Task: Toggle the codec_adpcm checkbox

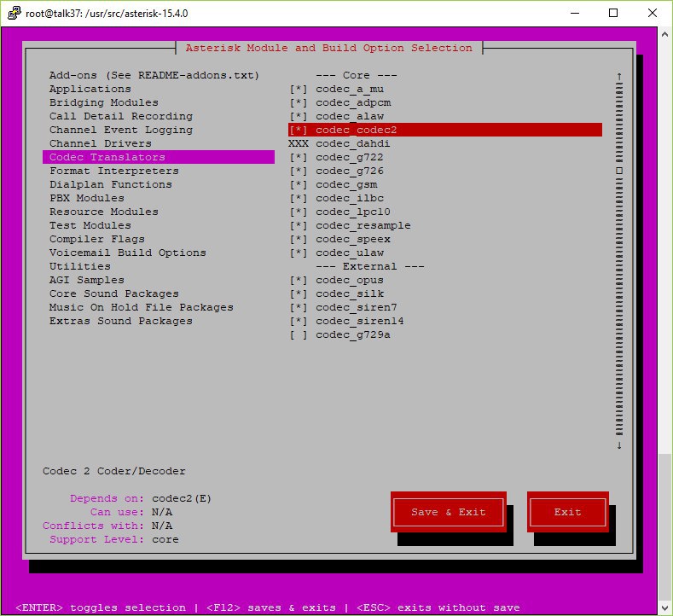Action: coord(299,103)
